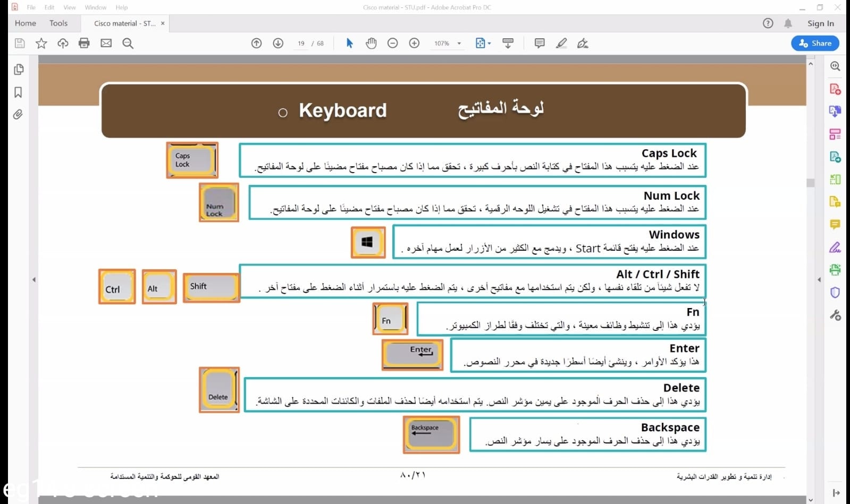The image size is (850, 504).
Task: Open the Page thumbnails panel
Action: click(18, 70)
